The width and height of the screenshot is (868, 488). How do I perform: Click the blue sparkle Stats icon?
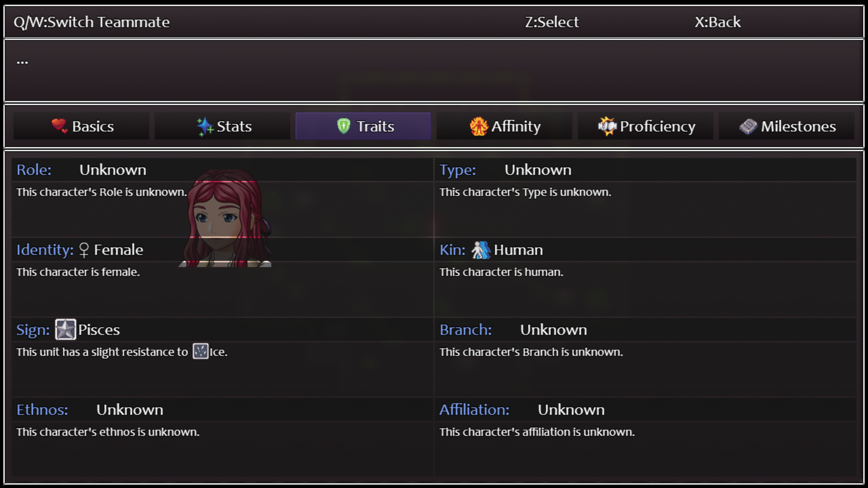pos(205,126)
